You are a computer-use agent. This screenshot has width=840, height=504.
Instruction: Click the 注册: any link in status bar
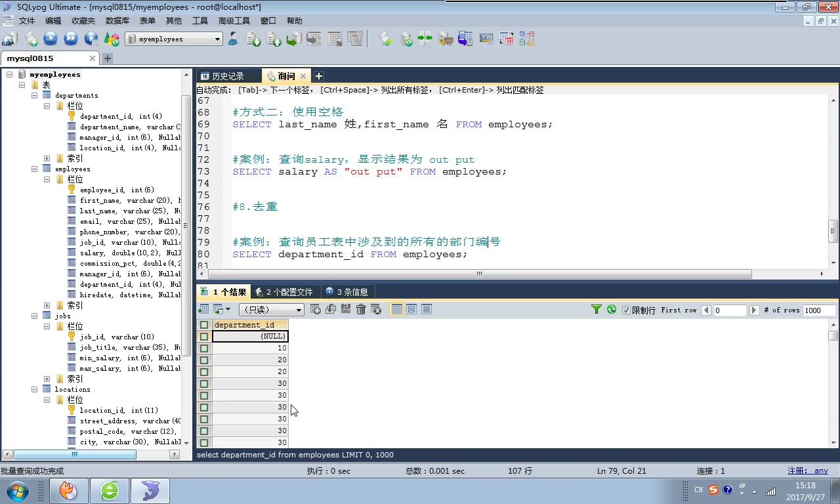coord(807,471)
